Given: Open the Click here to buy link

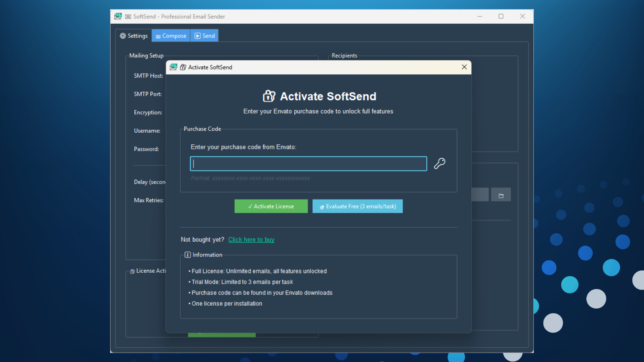Looking at the screenshot, I should (251, 239).
